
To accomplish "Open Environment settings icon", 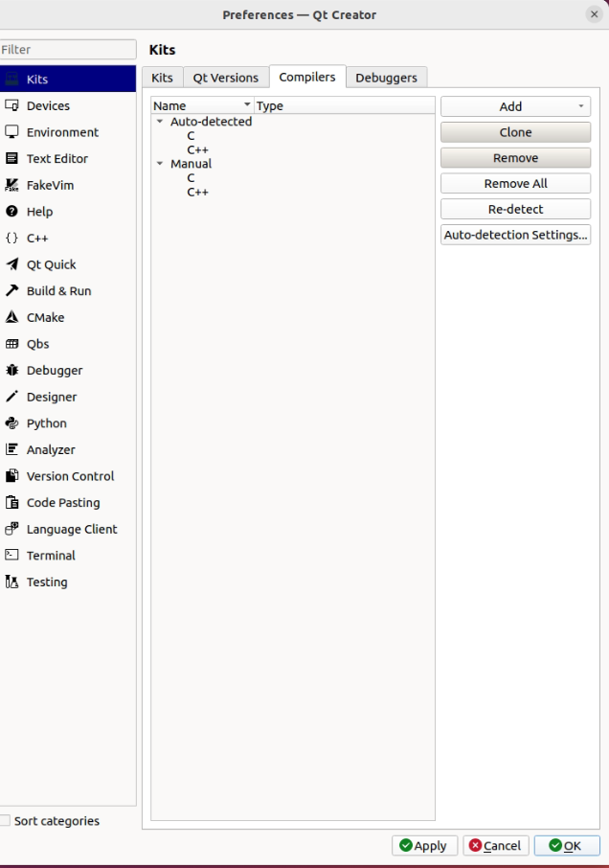I will tap(11, 132).
